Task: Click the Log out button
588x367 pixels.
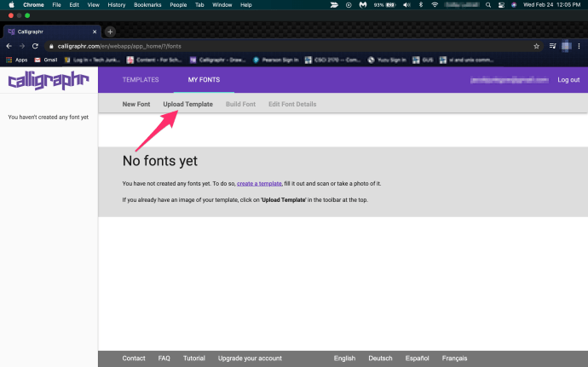Action: [568, 80]
